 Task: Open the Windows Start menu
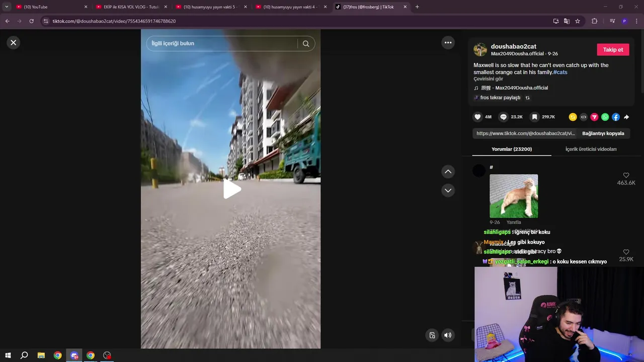pos(8,355)
